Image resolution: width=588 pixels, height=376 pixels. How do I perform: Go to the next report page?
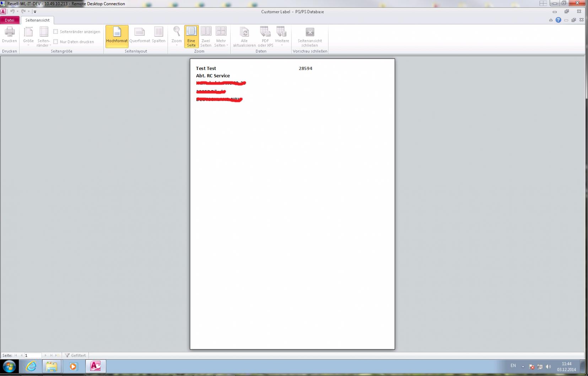point(45,355)
